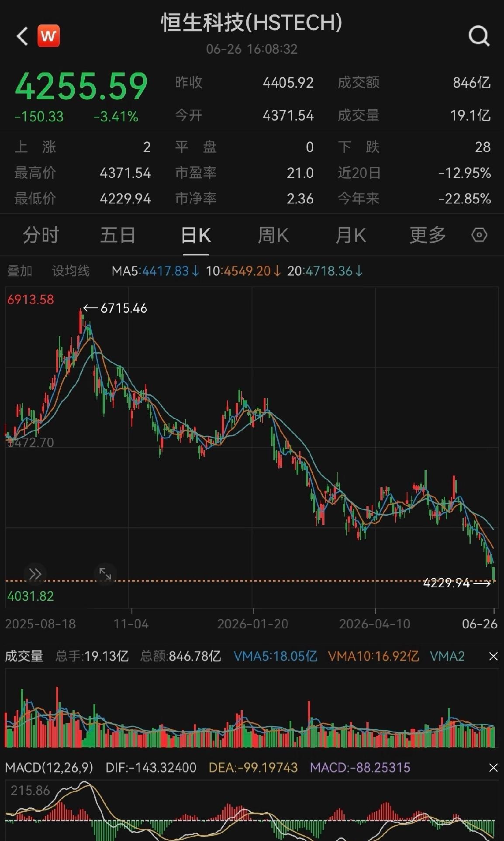Select the 周K tab
Screen dimensions: 504x841
pos(273,235)
